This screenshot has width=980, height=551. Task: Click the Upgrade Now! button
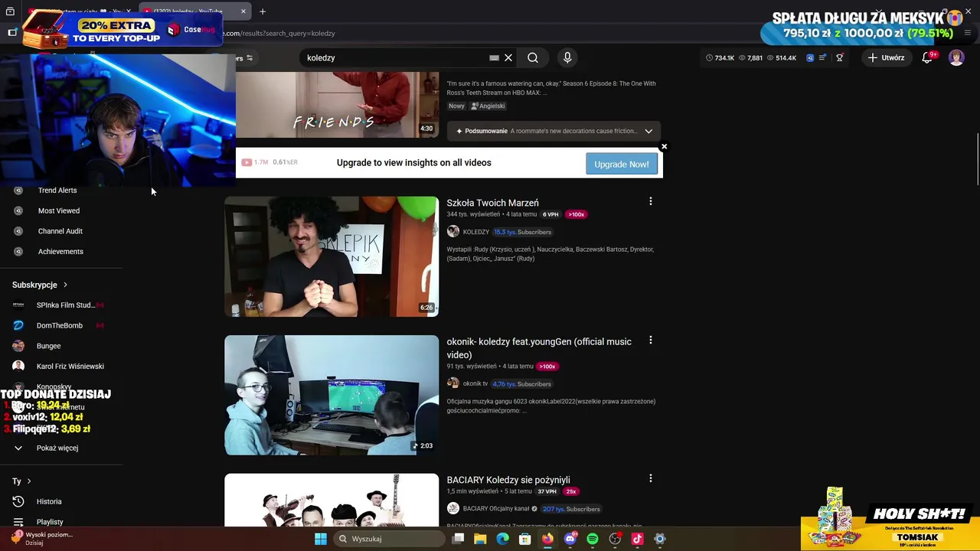622,164
